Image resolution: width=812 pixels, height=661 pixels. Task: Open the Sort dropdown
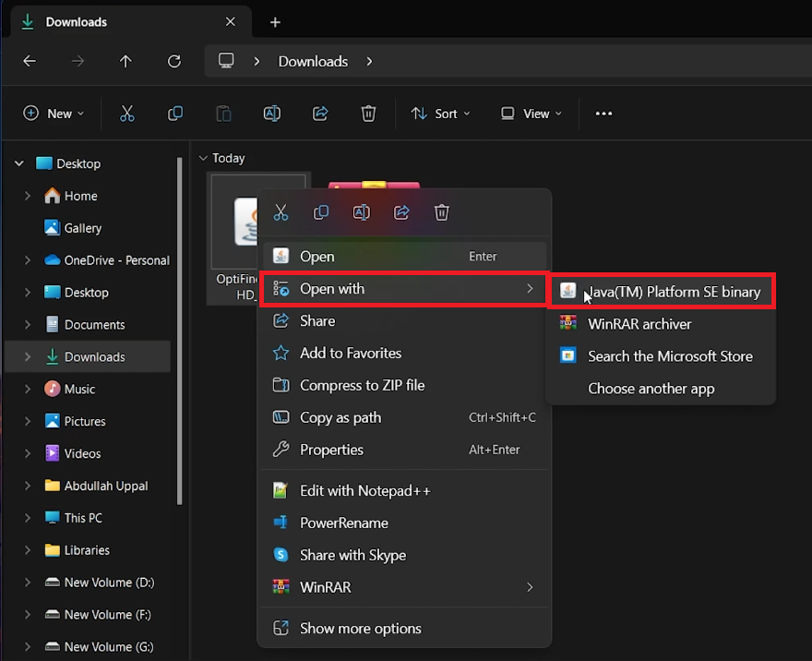(440, 114)
